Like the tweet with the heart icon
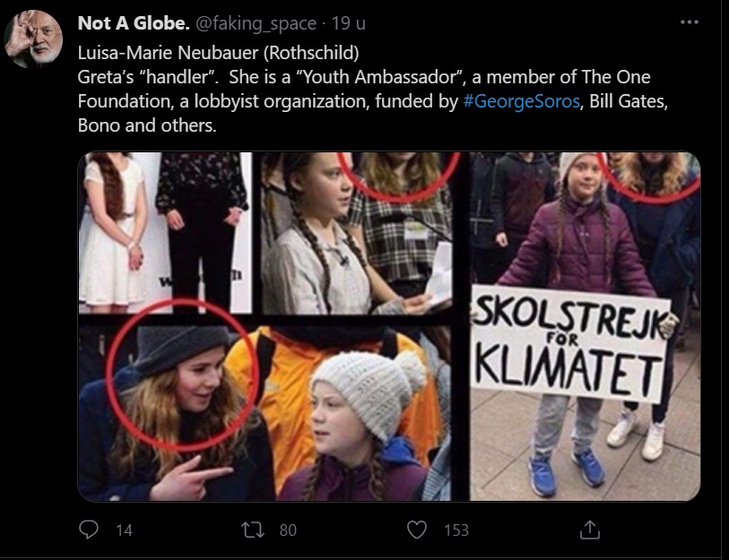Image resolution: width=729 pixels, height=560 pixels. (417, 530)
